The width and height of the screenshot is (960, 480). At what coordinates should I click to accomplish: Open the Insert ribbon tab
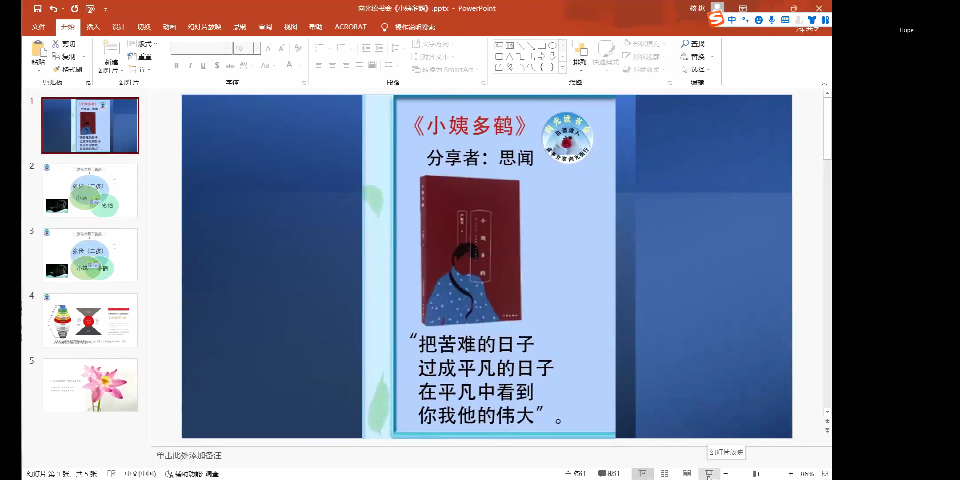click(x=93, y=27)
